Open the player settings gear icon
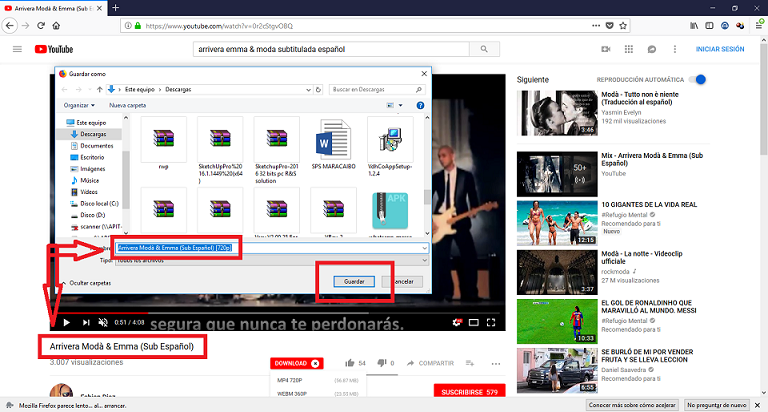Image resolution: width=768 pixels, height=412 pixels. pyautogui.click(x=456, y=322)
